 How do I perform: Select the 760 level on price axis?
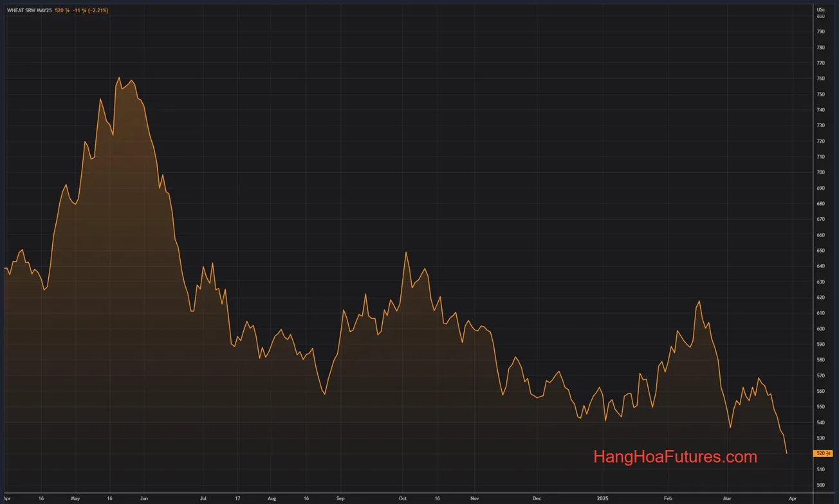(x=820, y=78)
